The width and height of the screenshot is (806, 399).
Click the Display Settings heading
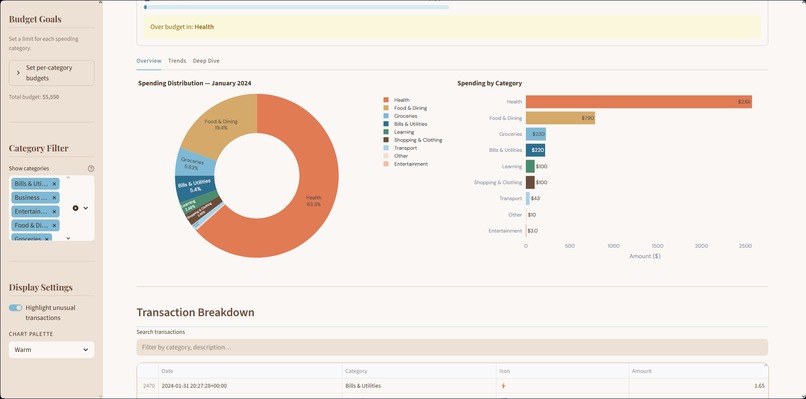tap(41, 287)
